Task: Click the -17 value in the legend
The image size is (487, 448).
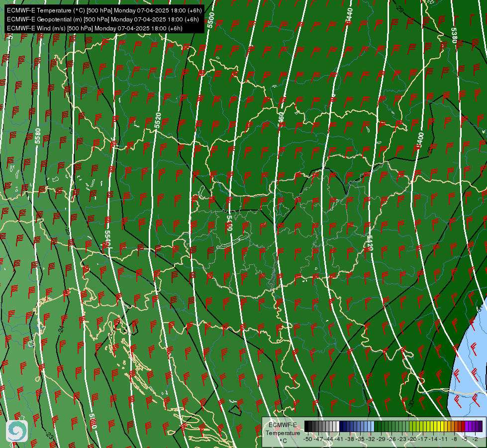Action: [x=424, y=439]
